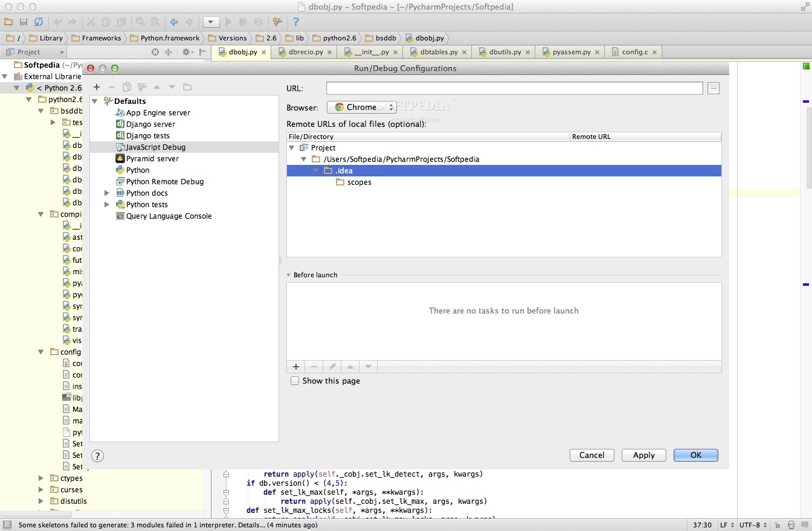Create a new folder in the configurations toolbar
Viewport: 812px width, 531px height.
pos(187,87)
